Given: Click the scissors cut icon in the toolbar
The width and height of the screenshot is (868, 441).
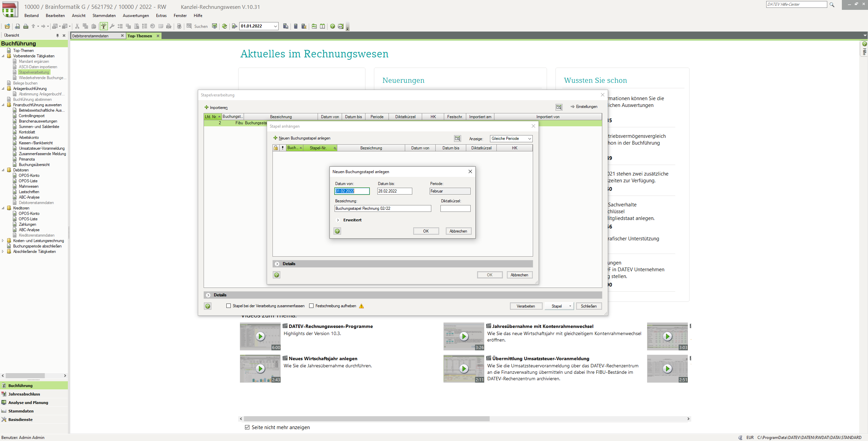Looking at the screenshot, I should pyautogui.click(x=77, y=26).
